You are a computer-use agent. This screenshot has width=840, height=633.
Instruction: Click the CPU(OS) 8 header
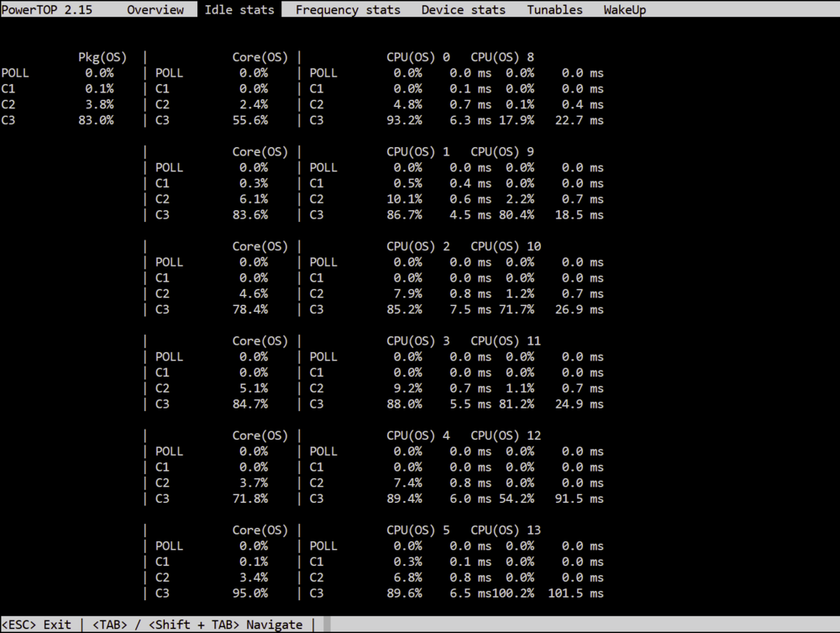(x=502, y=57)
